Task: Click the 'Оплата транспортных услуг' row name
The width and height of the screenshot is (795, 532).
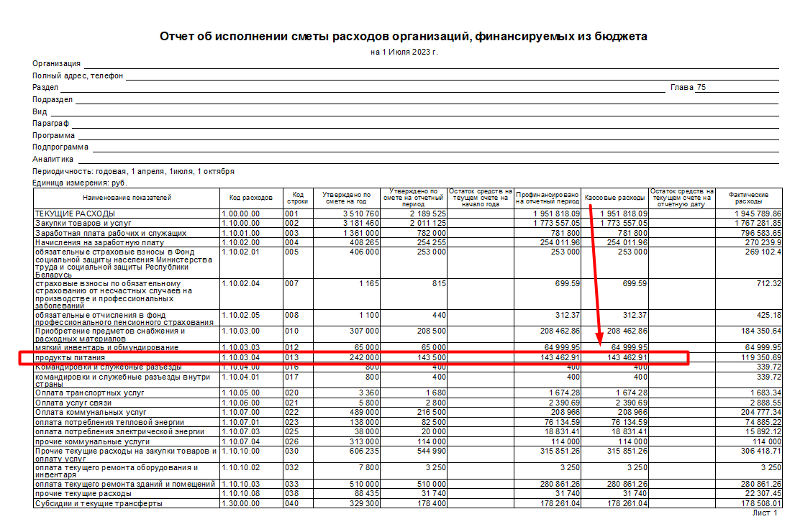Action: tap(90, 393)
